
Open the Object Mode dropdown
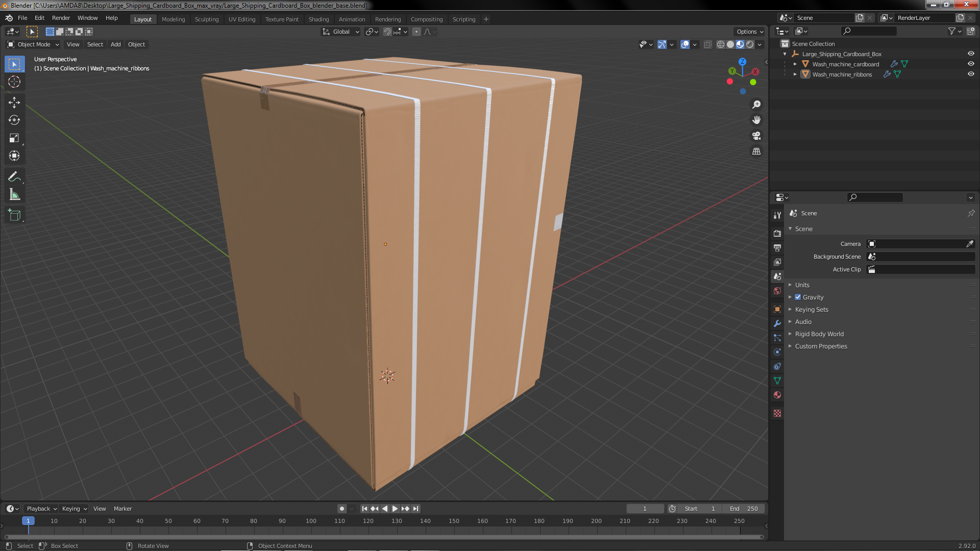pyautogui.click(x=33, y=44)
